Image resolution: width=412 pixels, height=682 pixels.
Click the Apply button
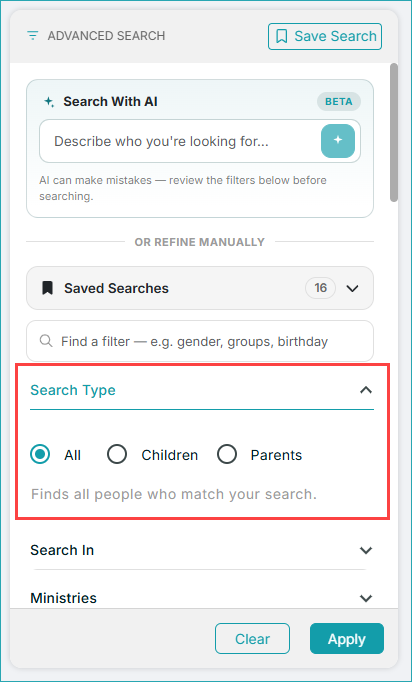coord(347,639)
